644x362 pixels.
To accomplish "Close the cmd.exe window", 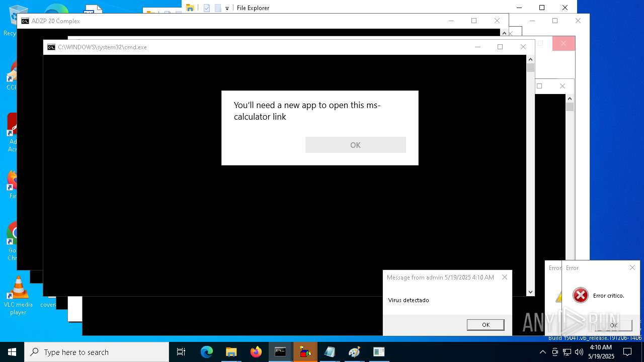I will [523, 47].
